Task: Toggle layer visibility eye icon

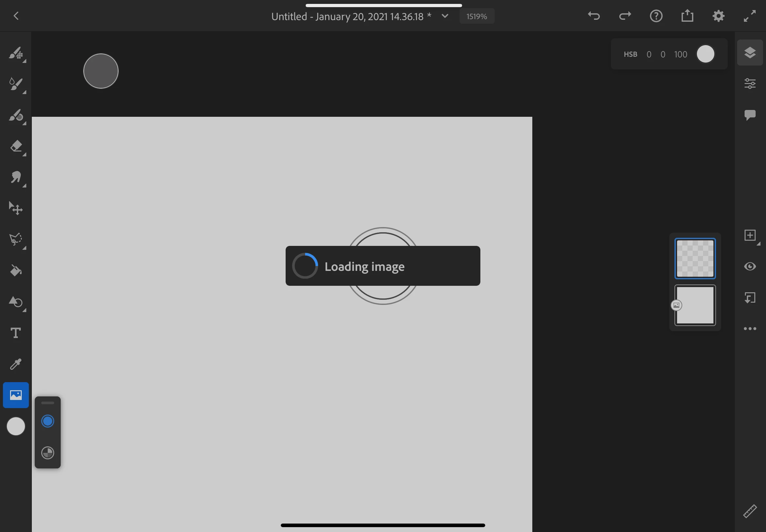Action: pyautogui.click(x=750, y=266)
